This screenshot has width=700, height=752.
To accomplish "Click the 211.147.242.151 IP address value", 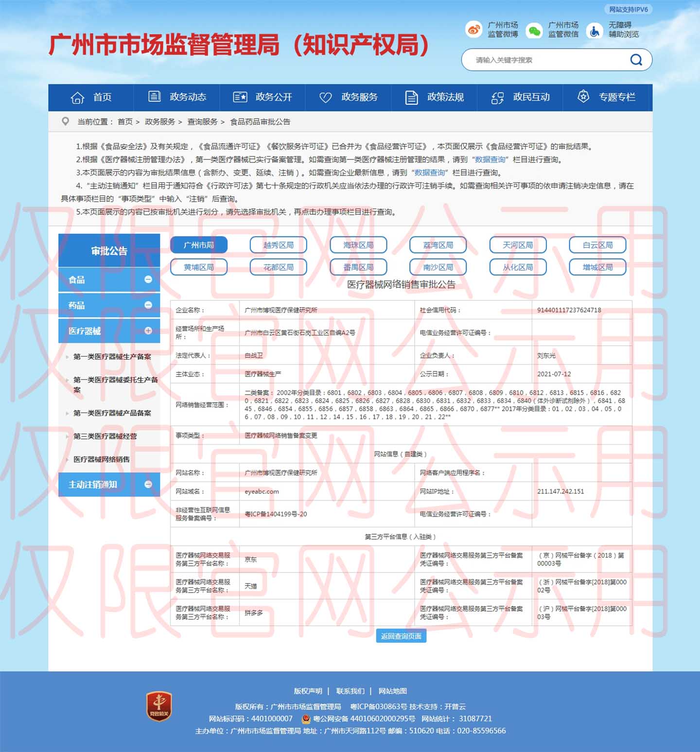I will click(x=560, y=491).
